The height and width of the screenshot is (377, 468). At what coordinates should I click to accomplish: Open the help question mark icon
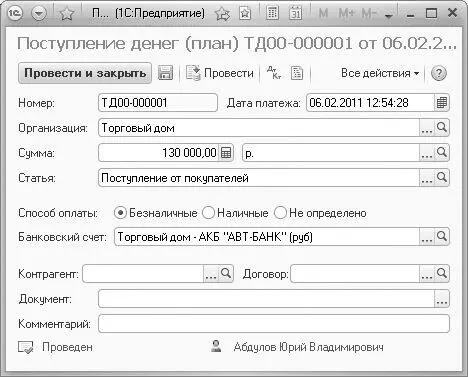pos(438,73)
